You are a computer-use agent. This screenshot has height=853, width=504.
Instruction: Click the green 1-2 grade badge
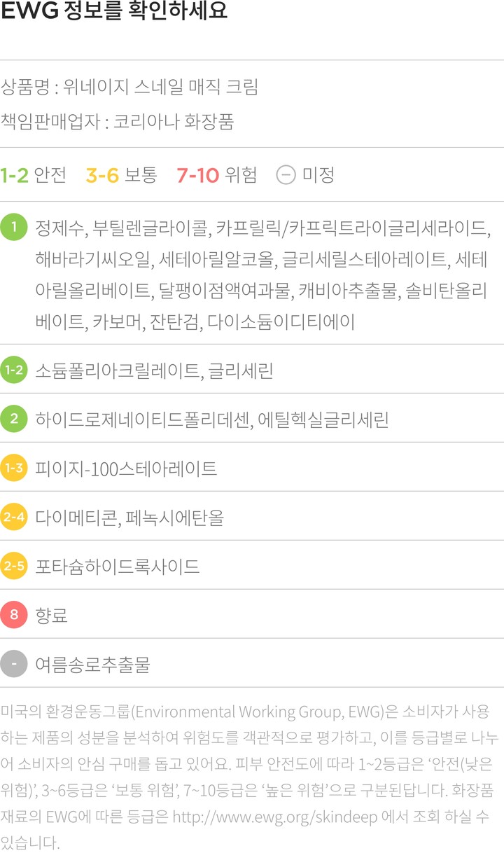click(x=14, y=370)
